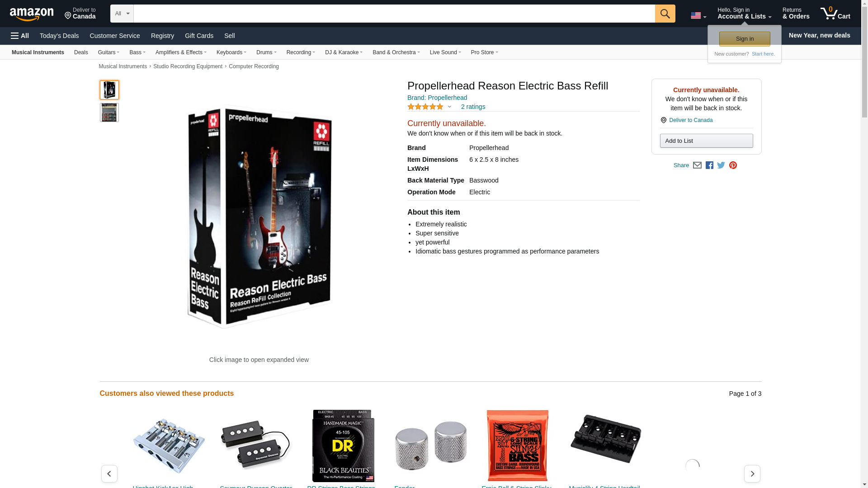Share product on Facebook icon

(709, 165)
